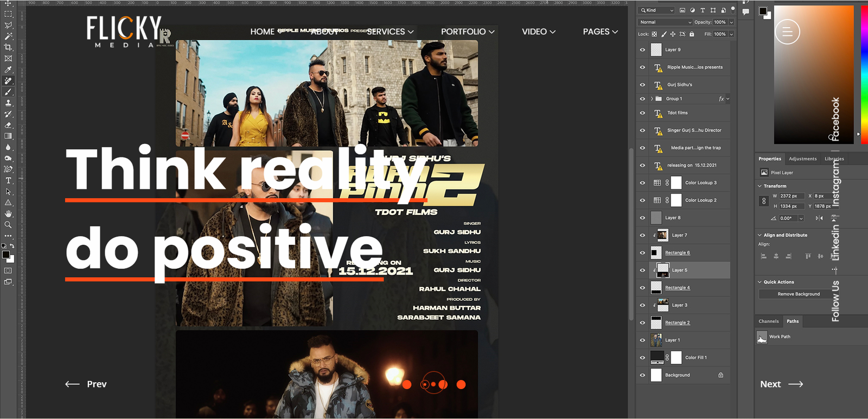Click the link width and height icon

pyautogui.click(x=764, y=201)
